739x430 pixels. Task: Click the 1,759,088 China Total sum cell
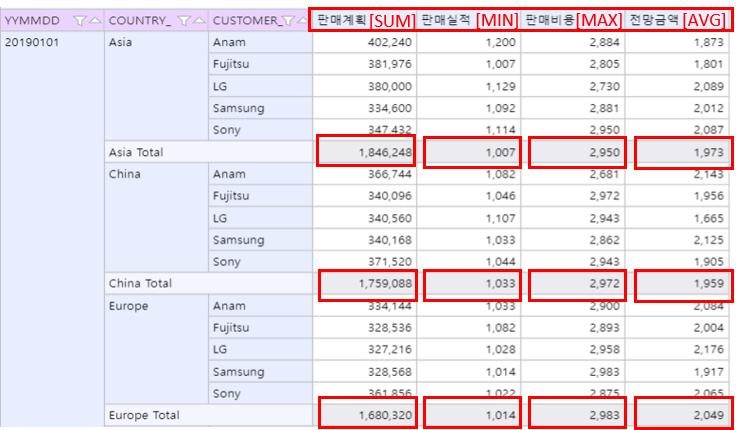point(364,283)
